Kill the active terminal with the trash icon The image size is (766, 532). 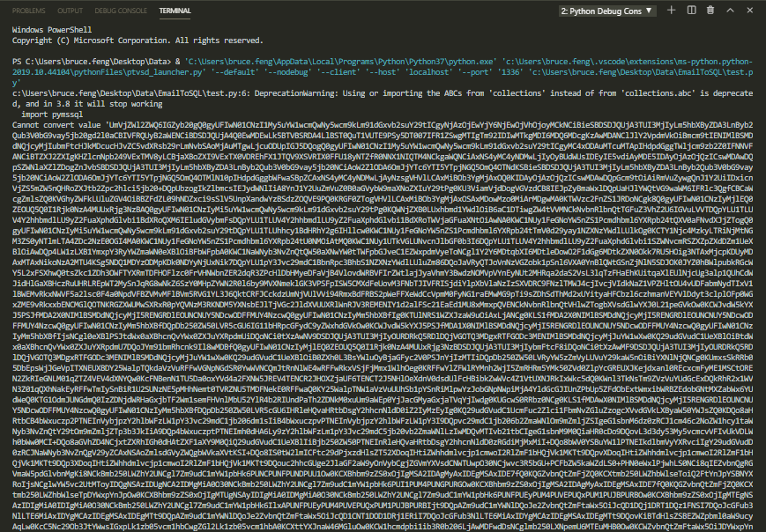tap(710, 10)
